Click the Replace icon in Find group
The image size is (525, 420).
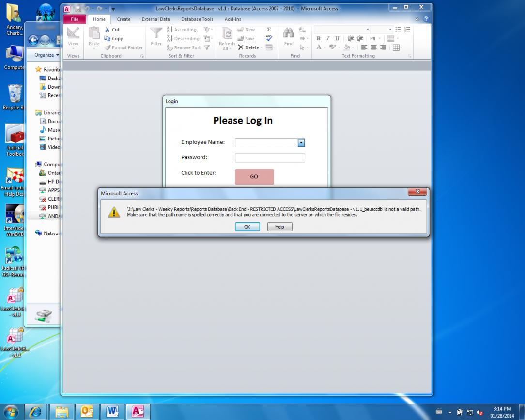[x=302, y=30]
